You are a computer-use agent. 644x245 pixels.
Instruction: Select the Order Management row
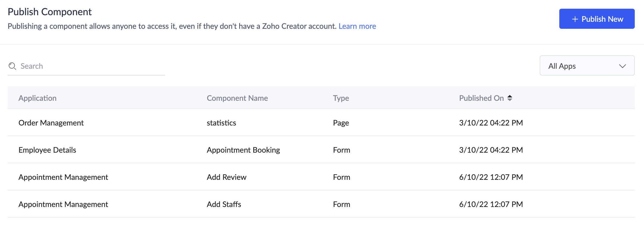[x=51, y=123]
